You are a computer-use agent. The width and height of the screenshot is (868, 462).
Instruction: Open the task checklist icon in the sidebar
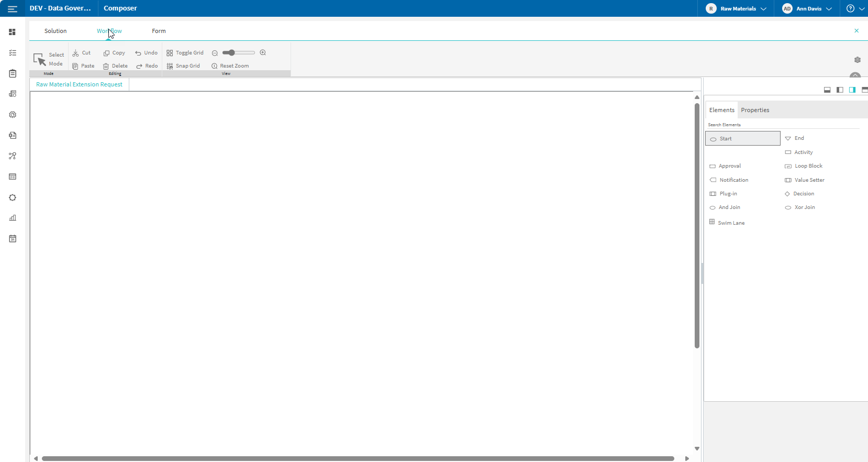coord(13,53)
